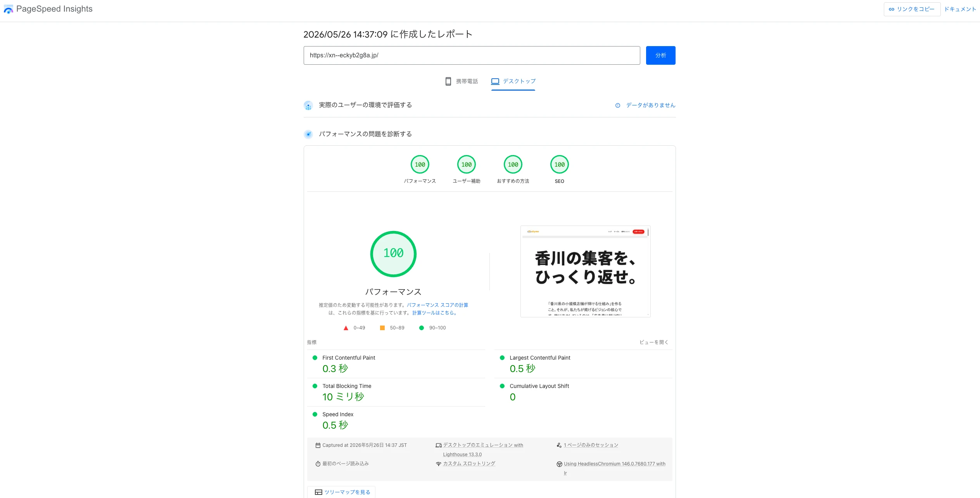
Task: Click the First Contentful Paint value 0.3 秒
Action: click(335, 369)
